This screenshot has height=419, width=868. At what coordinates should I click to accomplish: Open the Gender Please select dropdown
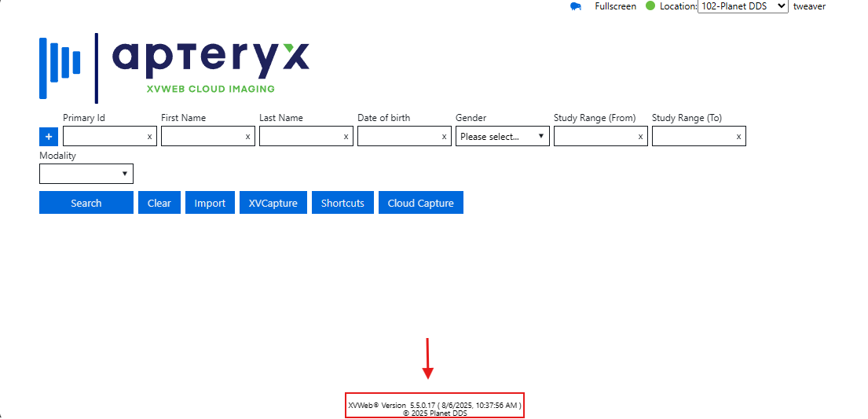503,136
